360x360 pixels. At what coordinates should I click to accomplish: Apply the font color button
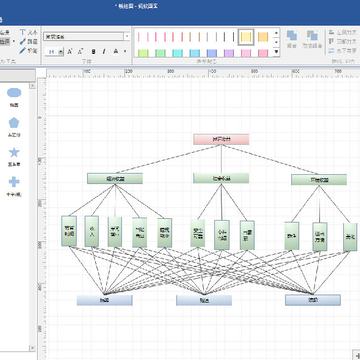coord(115,52)
